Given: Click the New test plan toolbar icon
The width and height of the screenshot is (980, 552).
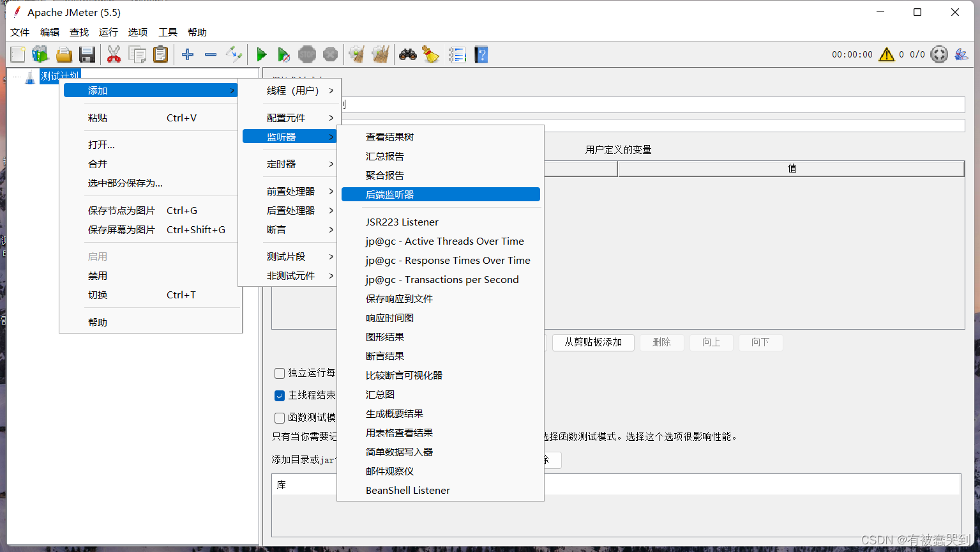Looking at the screenshot, I should point(18,55).
